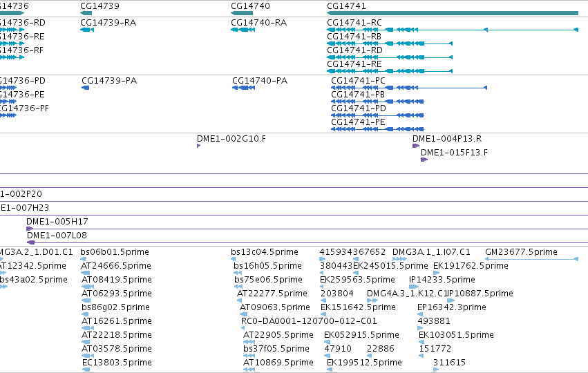Click EST AT22905.5prime

278,335
